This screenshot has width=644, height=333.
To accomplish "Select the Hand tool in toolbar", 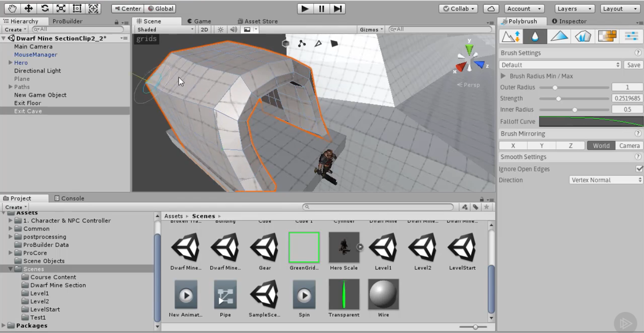I will pos(12,8).
